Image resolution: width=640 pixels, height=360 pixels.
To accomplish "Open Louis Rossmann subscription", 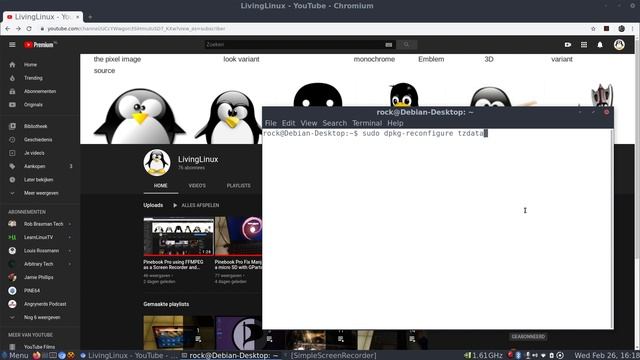I will coord(41,251).
